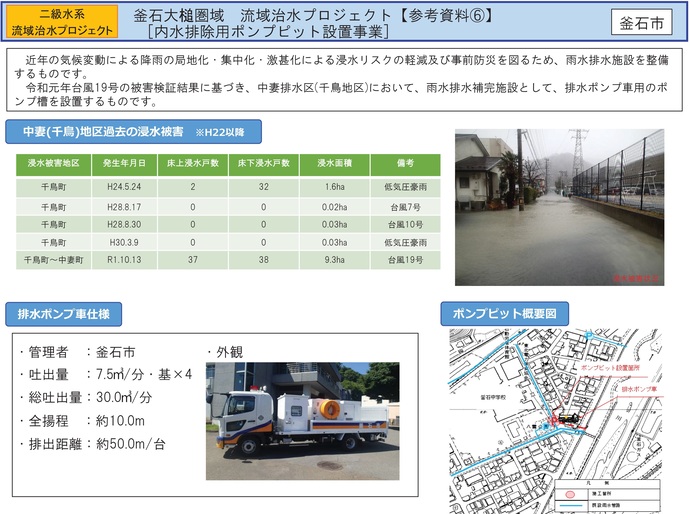The image size is (690, 514).
Task: Click the 釜石市 box at top right
Action: 640,23
